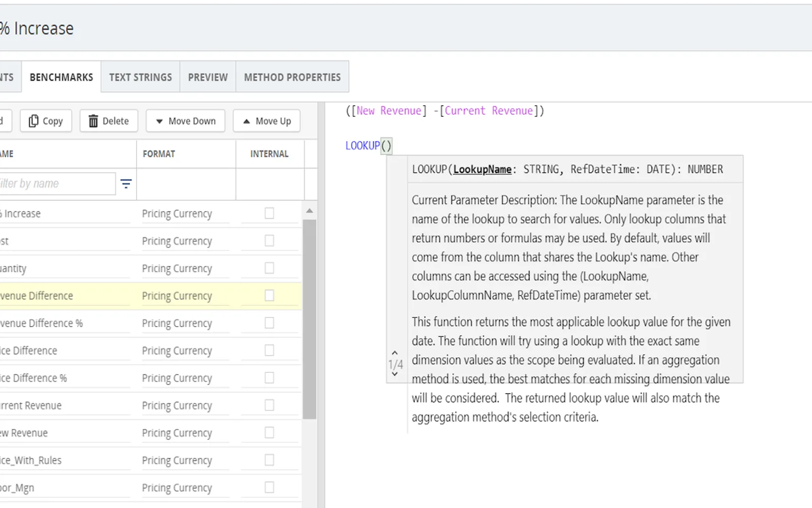Viewport: 812px width, 508px height.
Task: Toggle Internal checkbox for Price Difference row
Action: [x=269, y=351]
